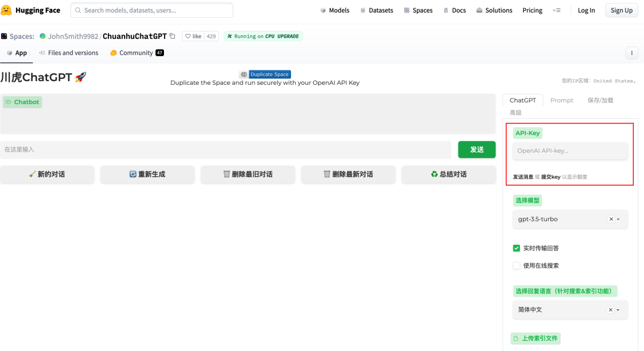Screen dimensions: 644x351
Task: Go to Spaces in the top navigation
Action: 418,10
